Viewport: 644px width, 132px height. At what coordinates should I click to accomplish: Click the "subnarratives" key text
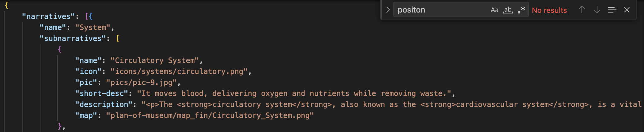tap(73, 38)
